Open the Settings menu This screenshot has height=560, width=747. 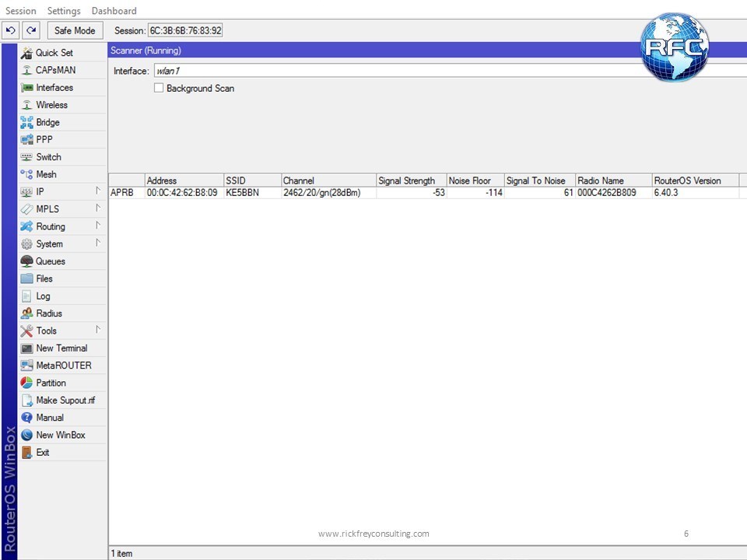point(64,11)
